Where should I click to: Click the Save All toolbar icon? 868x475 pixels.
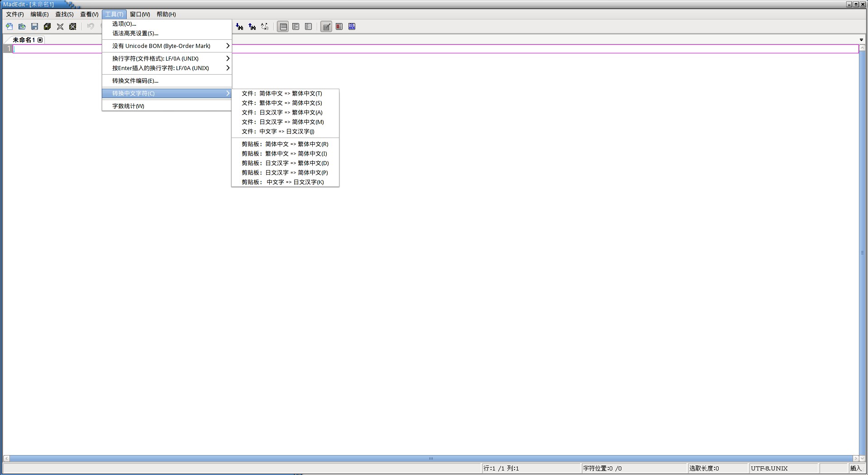coord(47,27)
